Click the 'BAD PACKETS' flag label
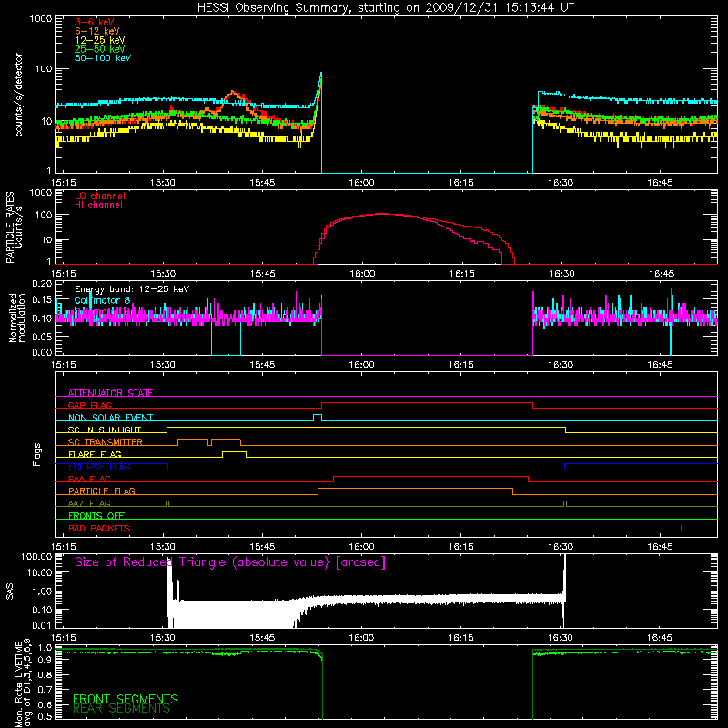This screenshot has height=728, width=728. pos(99,528)
